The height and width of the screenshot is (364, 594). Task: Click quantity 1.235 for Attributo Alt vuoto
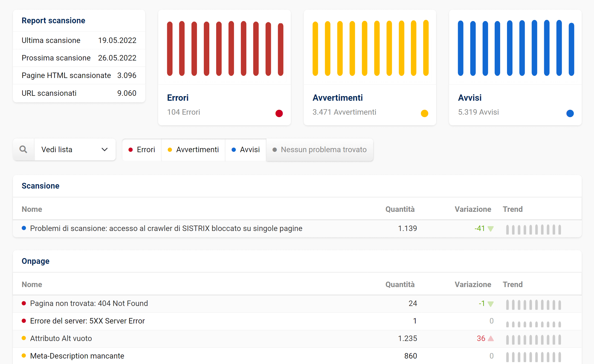[407, 339]
